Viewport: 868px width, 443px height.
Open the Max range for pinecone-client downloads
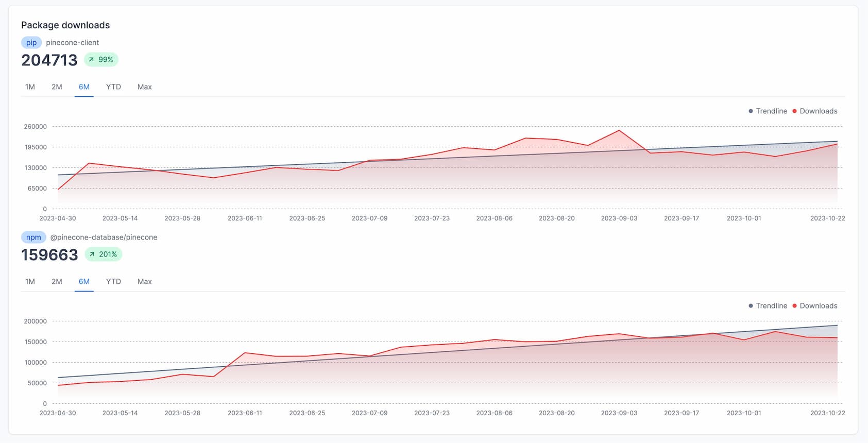pos(144,87)
